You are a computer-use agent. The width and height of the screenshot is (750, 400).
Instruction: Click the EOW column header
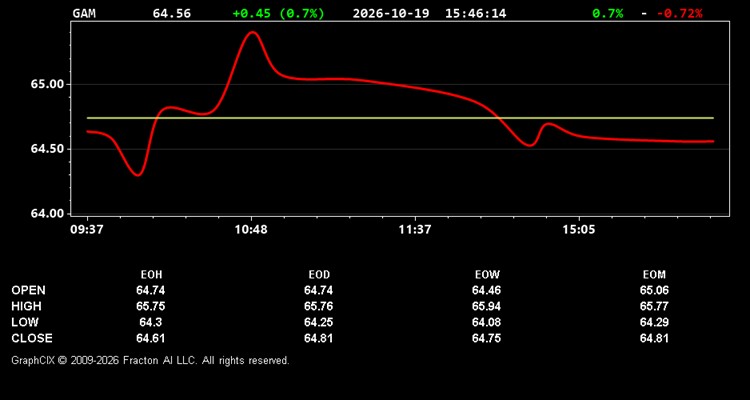487,275
